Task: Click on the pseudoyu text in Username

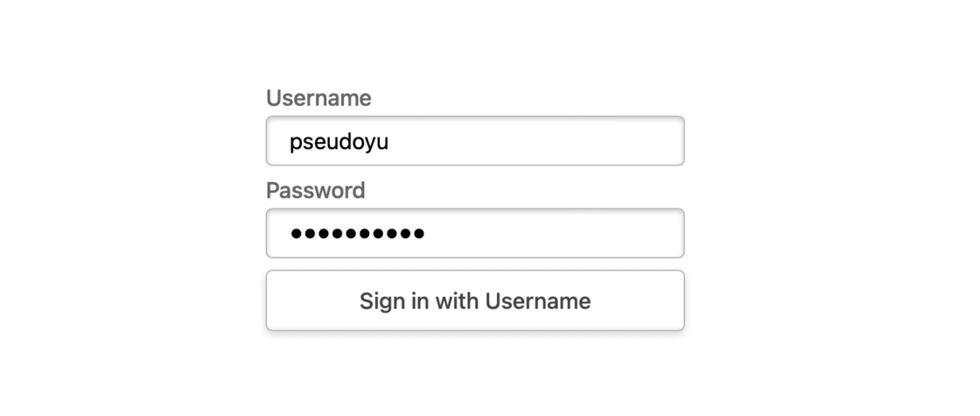Action: (339, 142)
